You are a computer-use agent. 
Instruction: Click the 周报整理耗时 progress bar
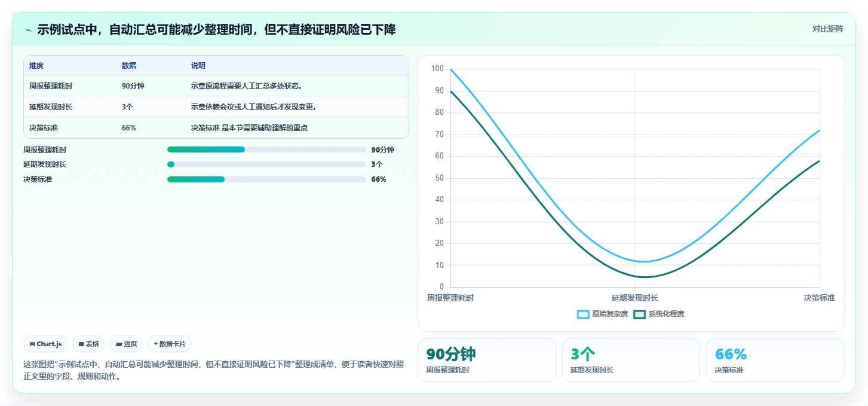point(266,150)
